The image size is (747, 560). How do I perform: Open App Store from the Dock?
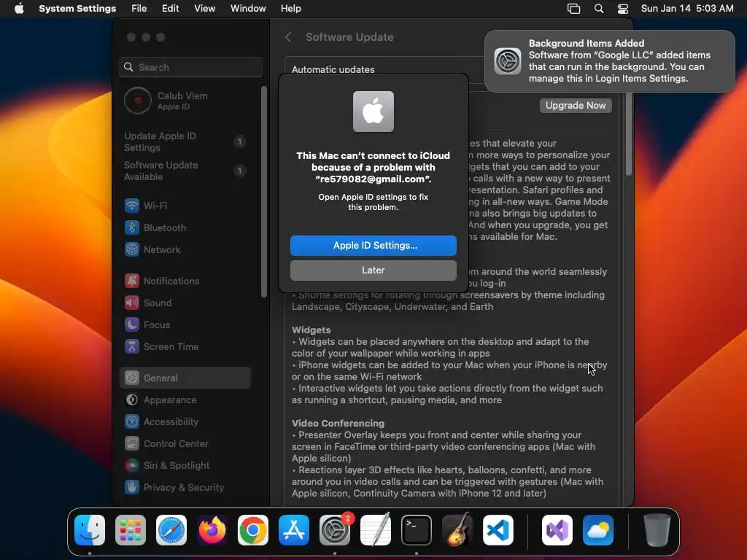tap(294, 530)
